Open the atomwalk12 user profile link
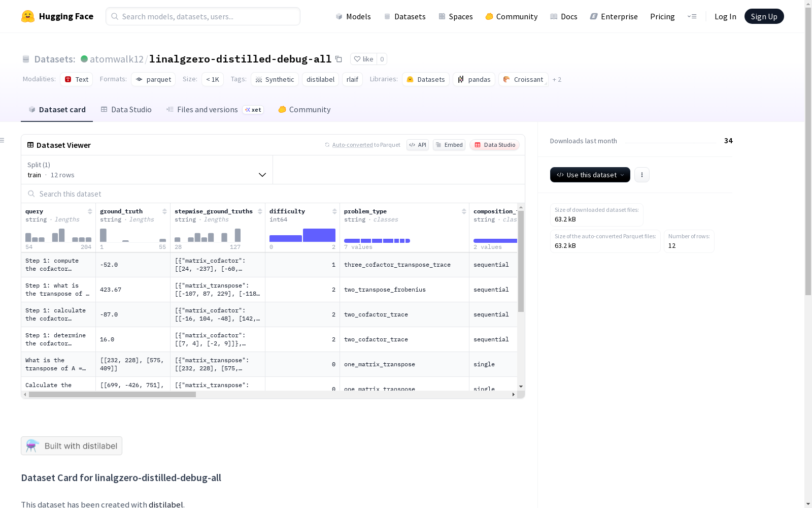The height and width of the screenshot is (508, 812). click(117, 59)
